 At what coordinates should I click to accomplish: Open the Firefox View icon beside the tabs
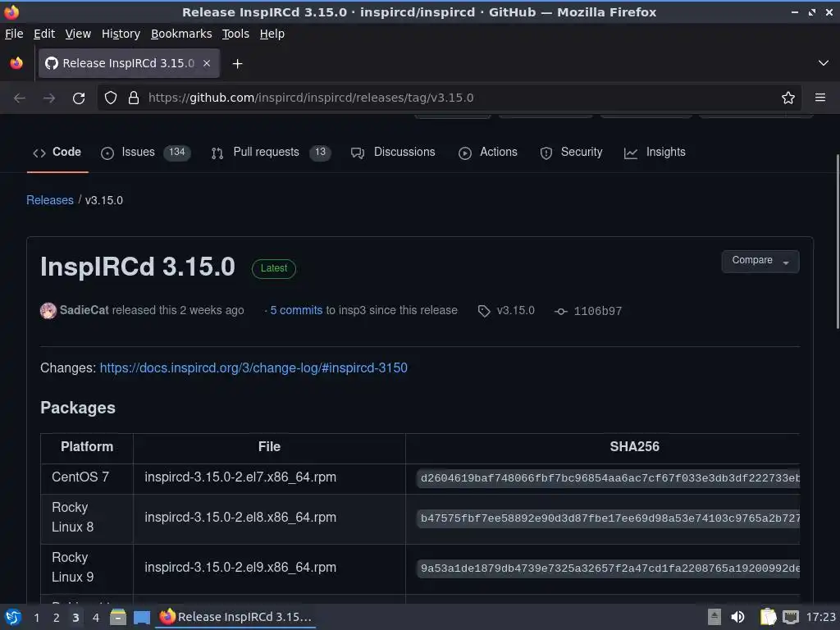16,63
